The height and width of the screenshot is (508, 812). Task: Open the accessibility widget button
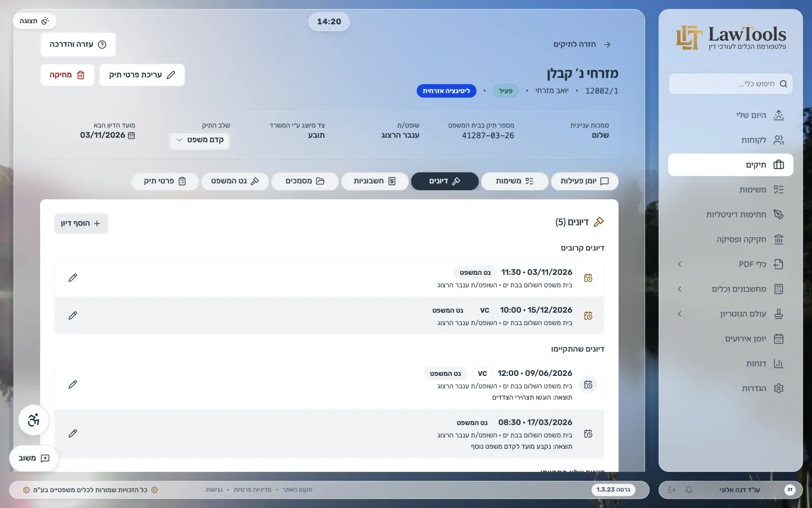(x=33, y=420)
